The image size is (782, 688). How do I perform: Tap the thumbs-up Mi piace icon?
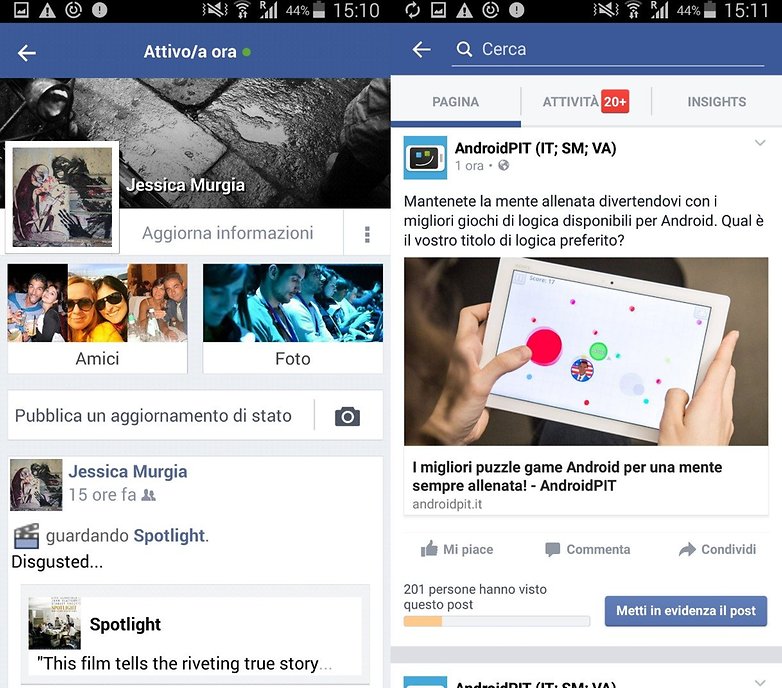[429, 548]
